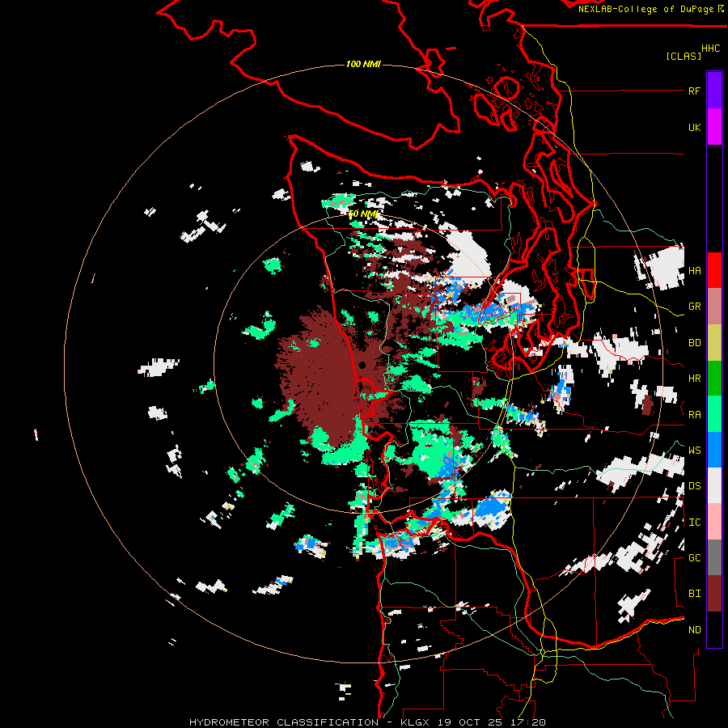Select the yellow BD big drops swatch
Screen dimensions: 728x728
[714, 343]
